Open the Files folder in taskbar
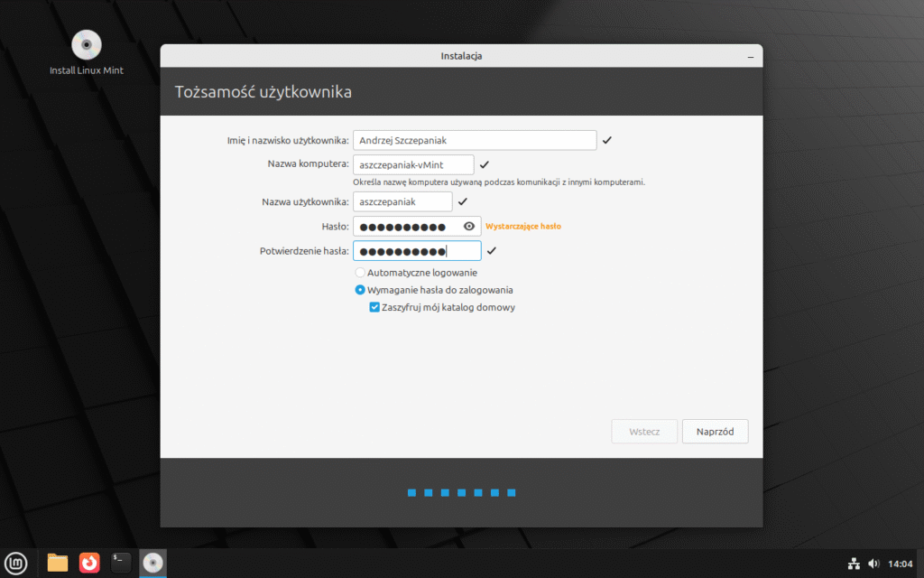The width and height of the screenshot is (924, 578). pos(58,563)
